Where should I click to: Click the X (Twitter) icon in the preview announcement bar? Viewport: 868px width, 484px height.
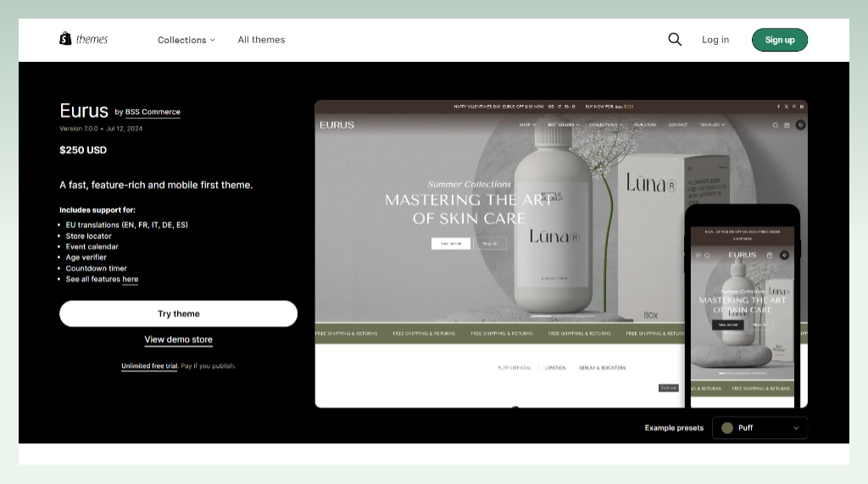click(x=786, y=106)
